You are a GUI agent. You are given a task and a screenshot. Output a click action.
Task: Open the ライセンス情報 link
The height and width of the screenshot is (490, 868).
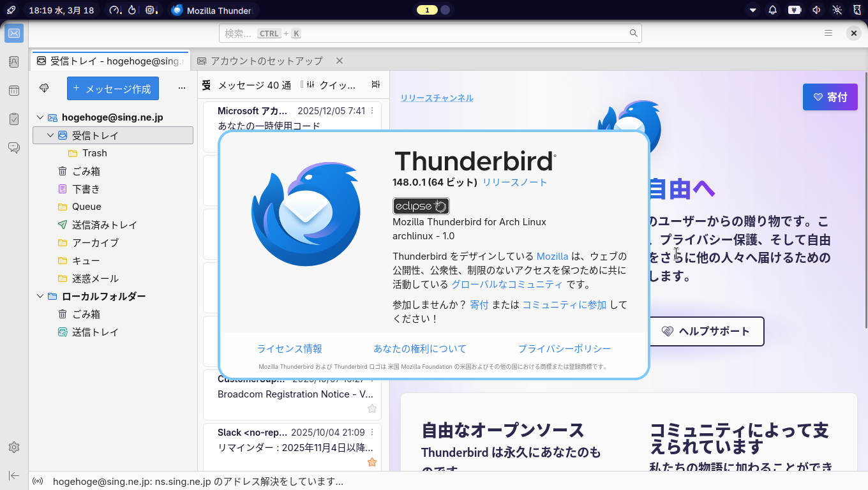coord(290,349)
